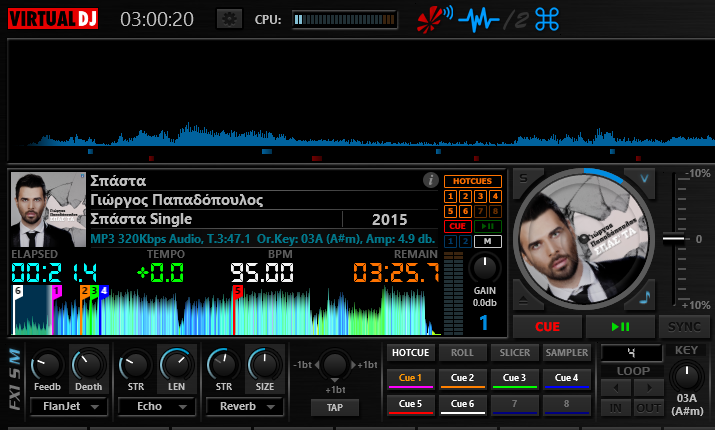
Task: Click the Feedb knob
Action: [x=47, y=365]
